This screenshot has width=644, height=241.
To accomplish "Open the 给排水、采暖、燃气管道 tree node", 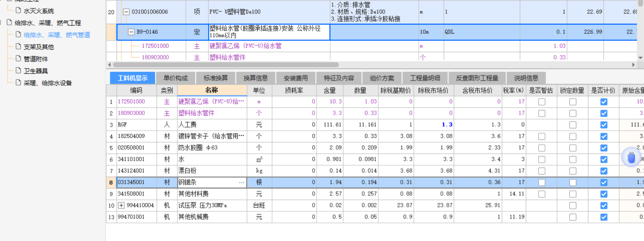I will click(x=57, y=35).
